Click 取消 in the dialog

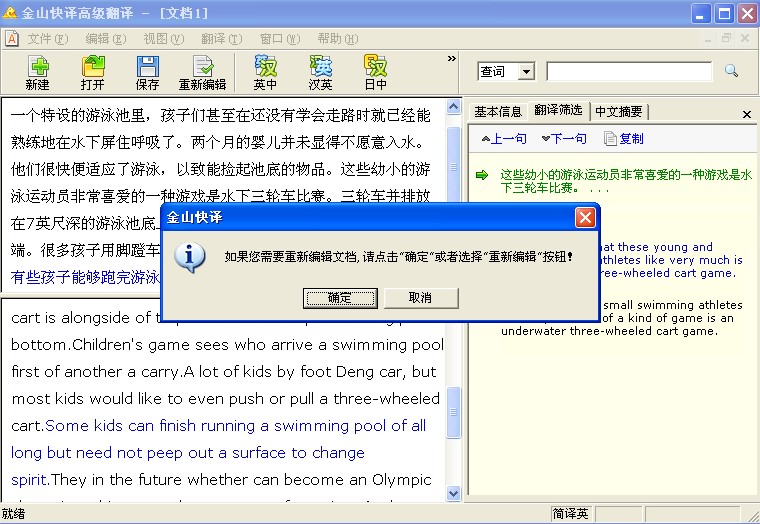[x=421, y=298]
